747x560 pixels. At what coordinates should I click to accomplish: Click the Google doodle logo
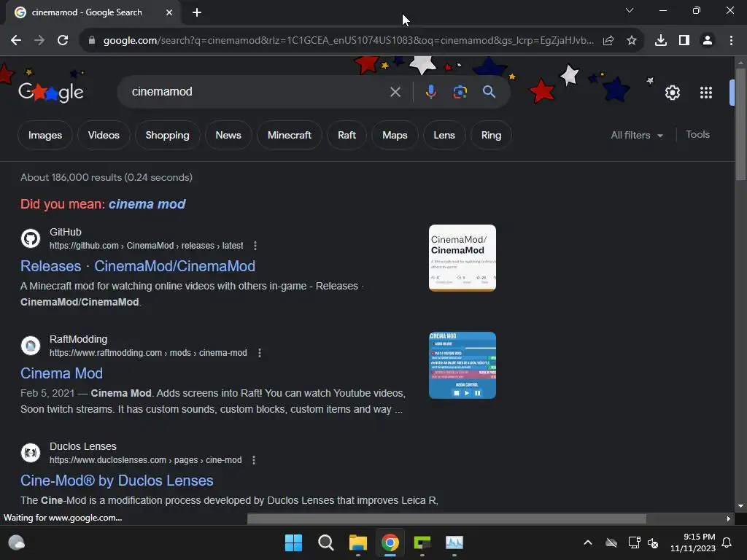pos(51,92)
